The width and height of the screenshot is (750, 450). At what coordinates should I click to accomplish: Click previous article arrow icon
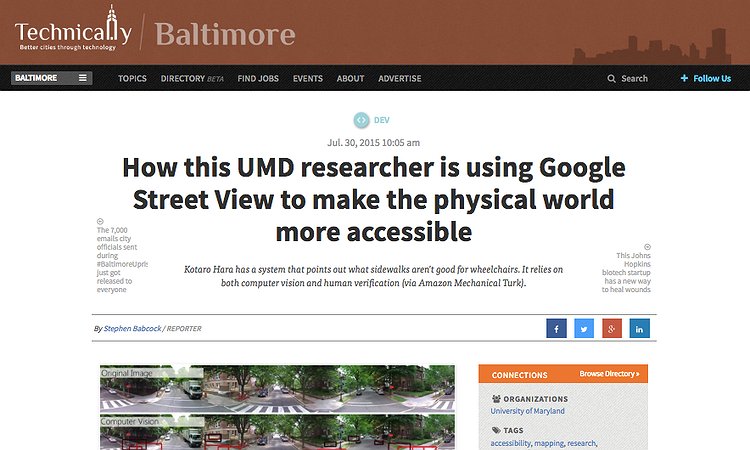(100, 221)
